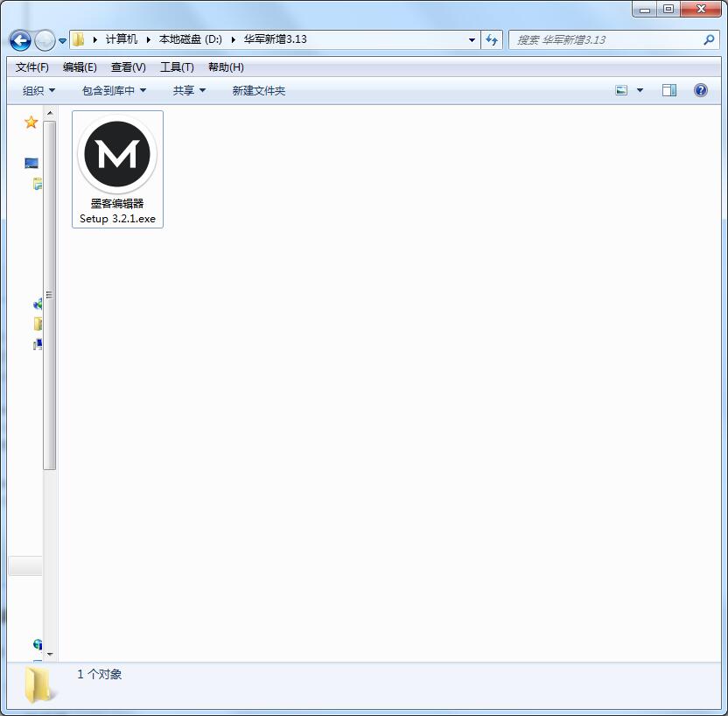Screen dimensions: 728x716
Task: Click the Favorites star icon in sidebar
Action: (x=31, y=123)
